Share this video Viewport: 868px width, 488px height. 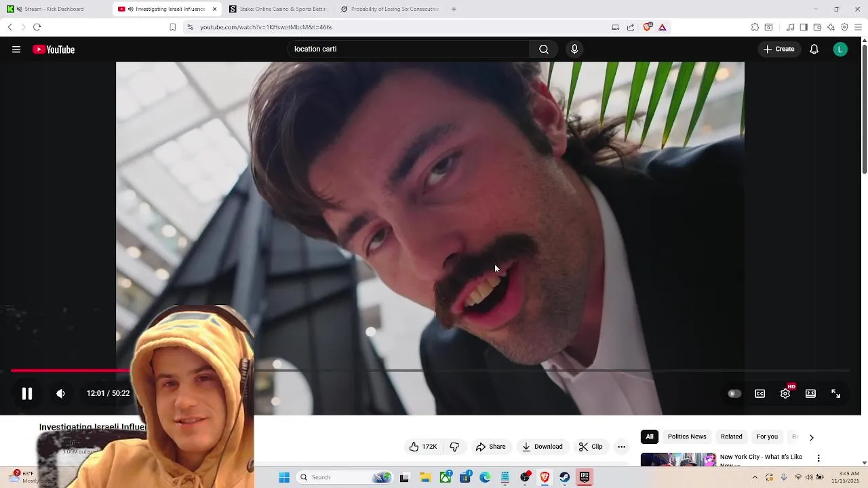[491, 447]
